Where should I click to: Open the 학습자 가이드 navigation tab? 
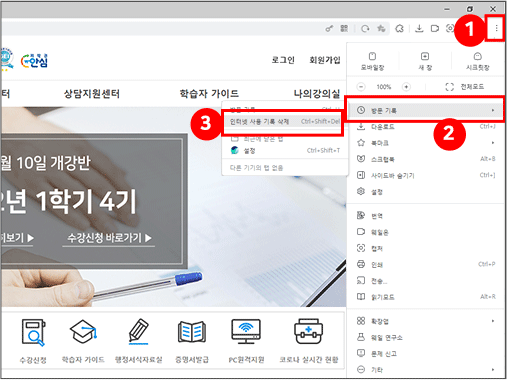[x=209, y=94]
